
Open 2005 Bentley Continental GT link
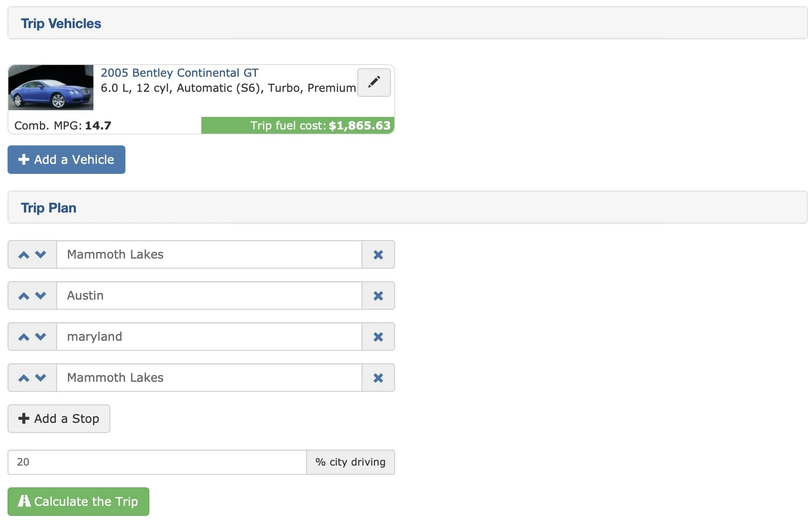tap(180, 73)
